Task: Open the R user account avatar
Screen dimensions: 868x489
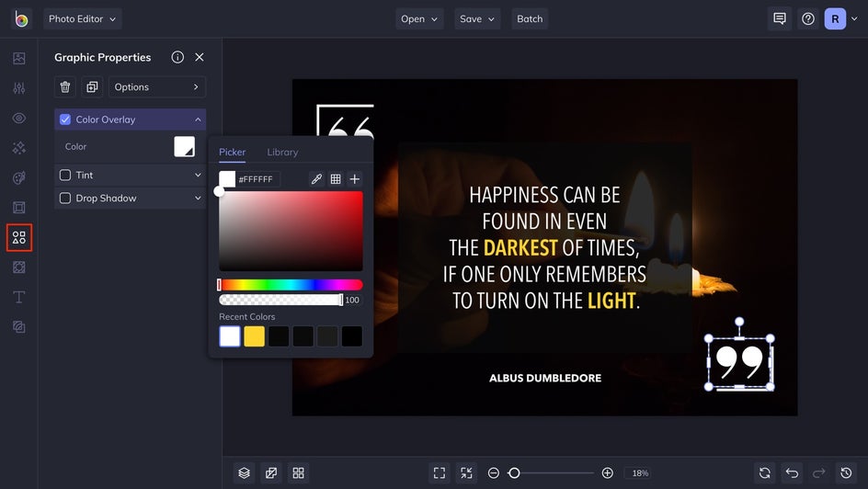Action: coord(835,18)
